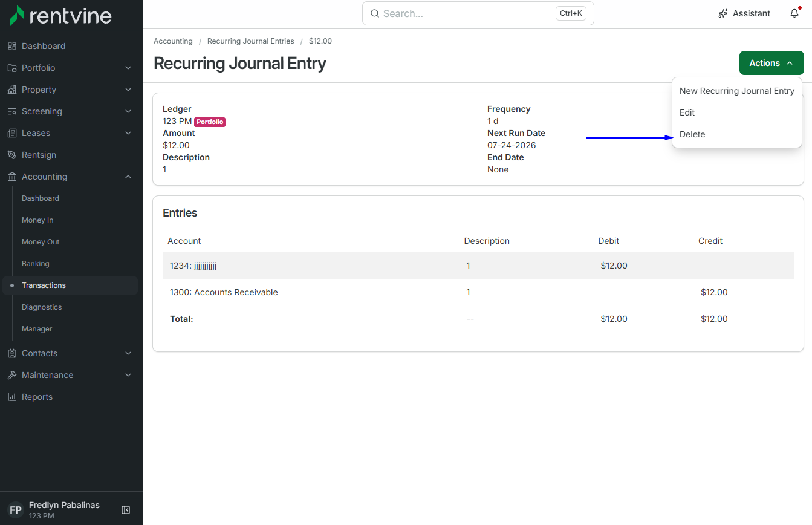Expand the Maintenance sidebar menu chevron
Screen dimensions: 812x525
(x=128, y=375)
